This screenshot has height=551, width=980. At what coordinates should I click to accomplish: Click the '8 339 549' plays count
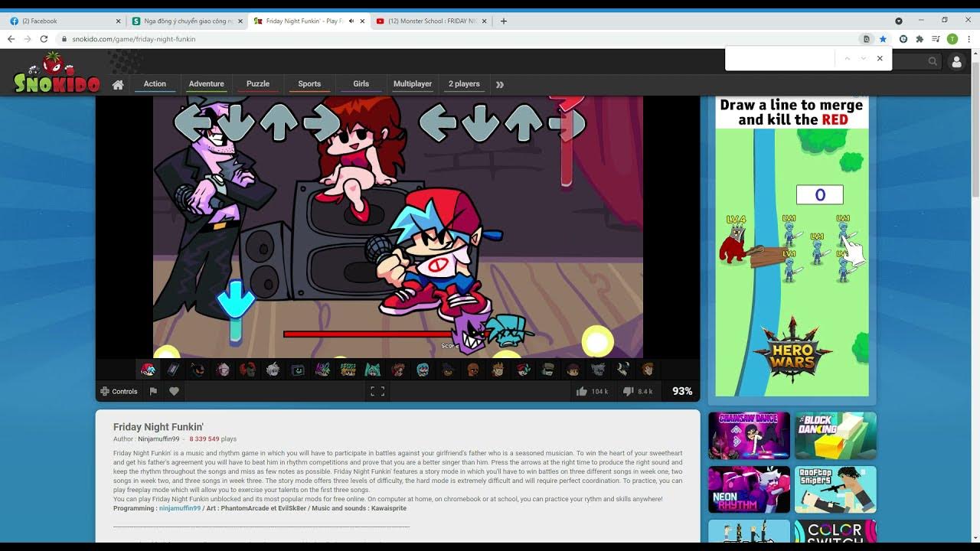(x=204, y=439)
